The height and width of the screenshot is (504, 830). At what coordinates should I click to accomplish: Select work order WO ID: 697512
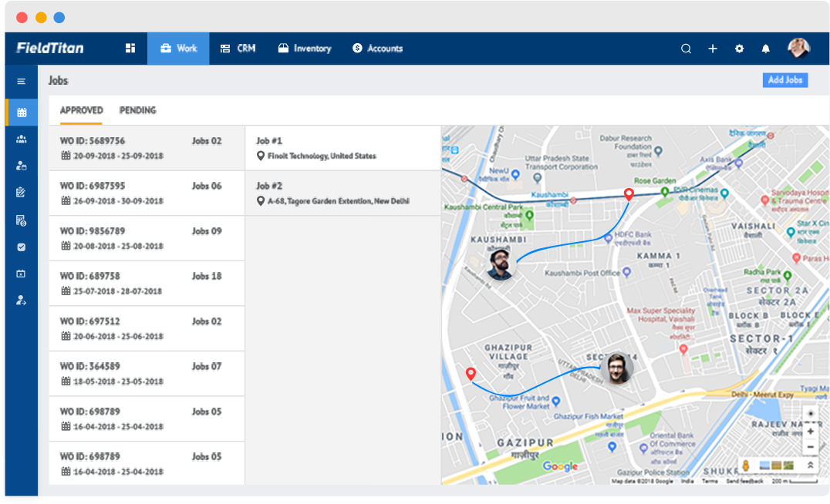tap(147, 328)
